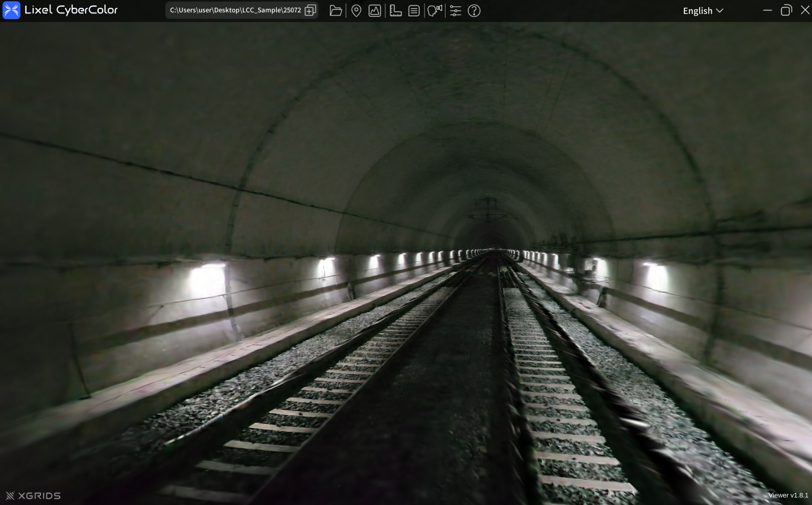Open the English language dropdown
812x505 pixels.
(x=698, y=11)
